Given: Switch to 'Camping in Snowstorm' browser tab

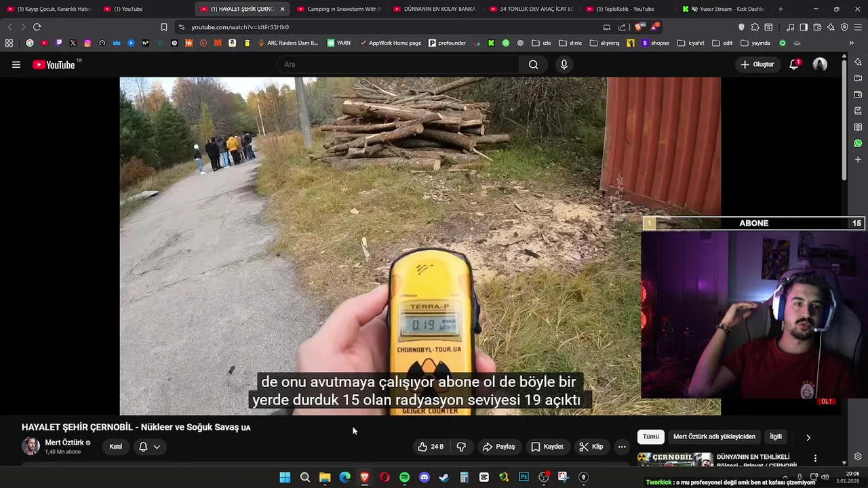Looking at the screenshot, I should coord(339,9).
